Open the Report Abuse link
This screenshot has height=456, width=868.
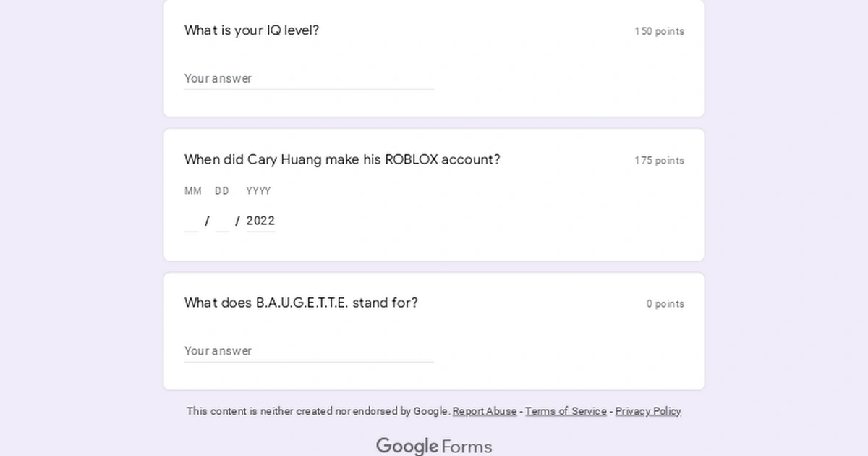tap(485, 411)
